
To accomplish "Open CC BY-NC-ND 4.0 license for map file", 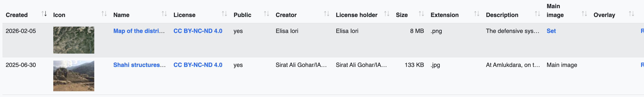I will click(198, 31).
